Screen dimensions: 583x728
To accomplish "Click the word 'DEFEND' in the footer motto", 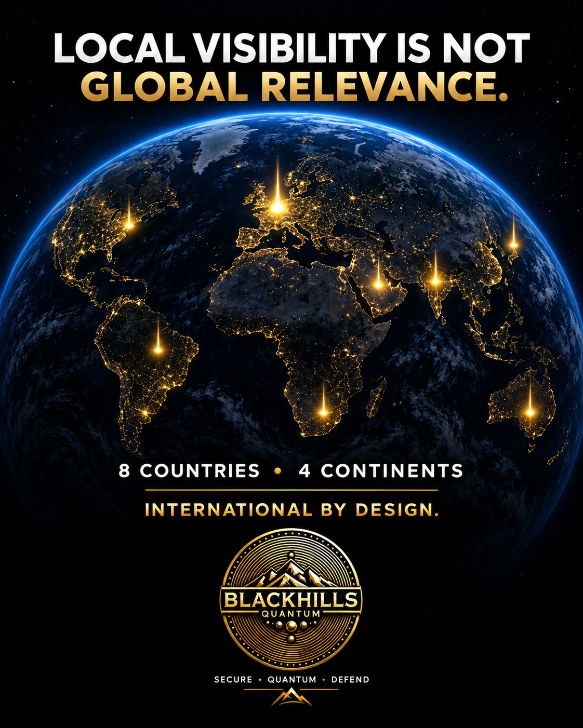I will pos(350,679).
